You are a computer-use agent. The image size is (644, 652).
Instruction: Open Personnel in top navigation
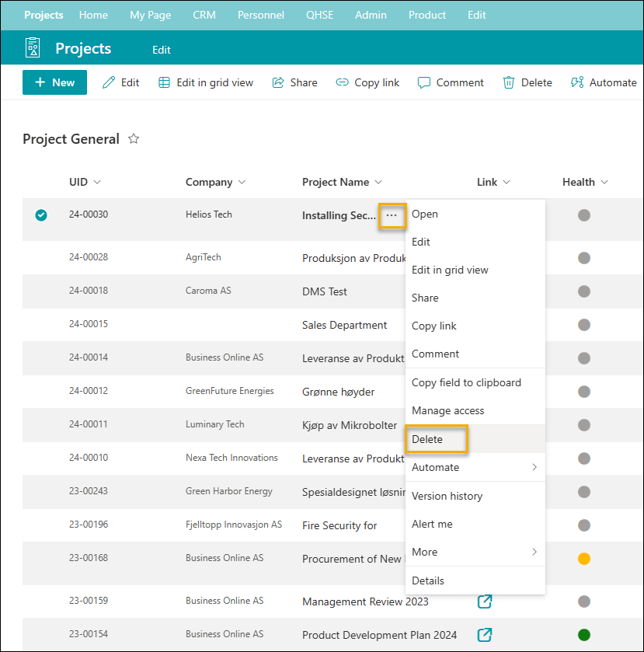click(x=261, y=15)
